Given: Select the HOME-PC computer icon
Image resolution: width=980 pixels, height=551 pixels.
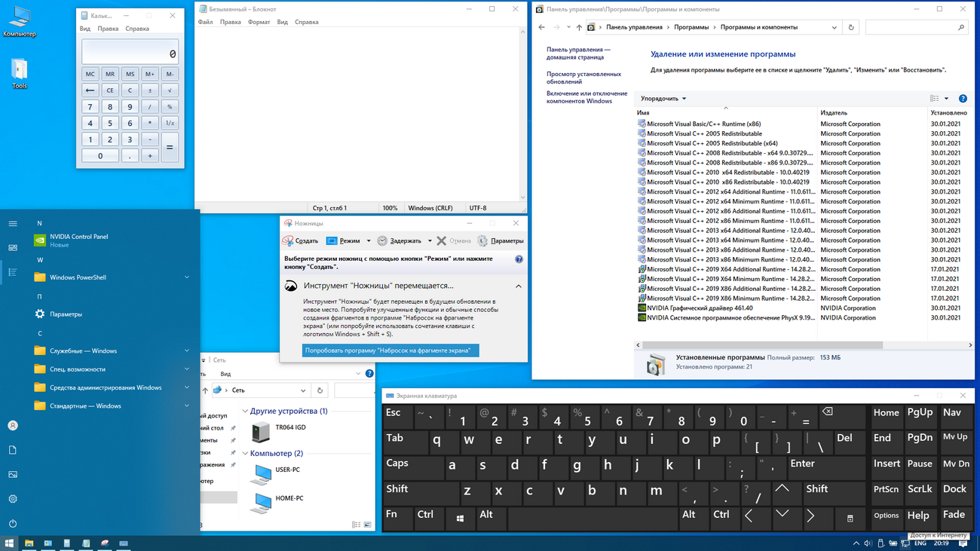Looking at the screenshot, I should coord(261,503).
